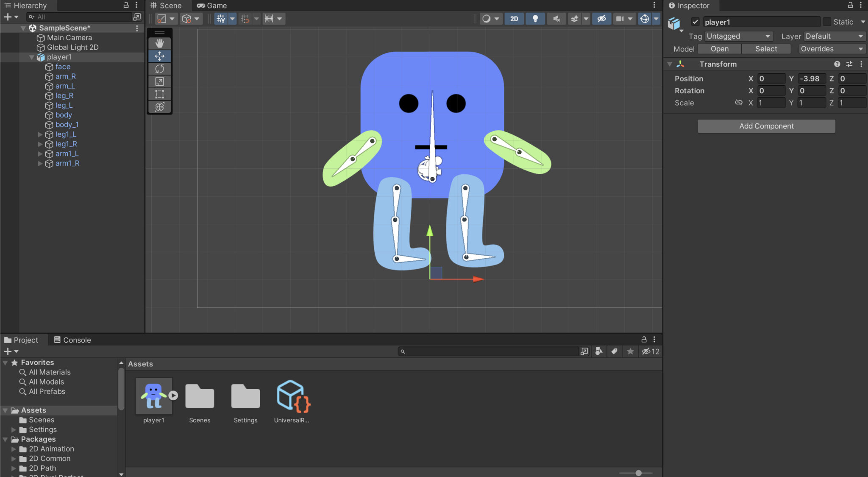Toggle 2D view mode off
Viewport: 868px width, 477px height.
pos(514,18)
